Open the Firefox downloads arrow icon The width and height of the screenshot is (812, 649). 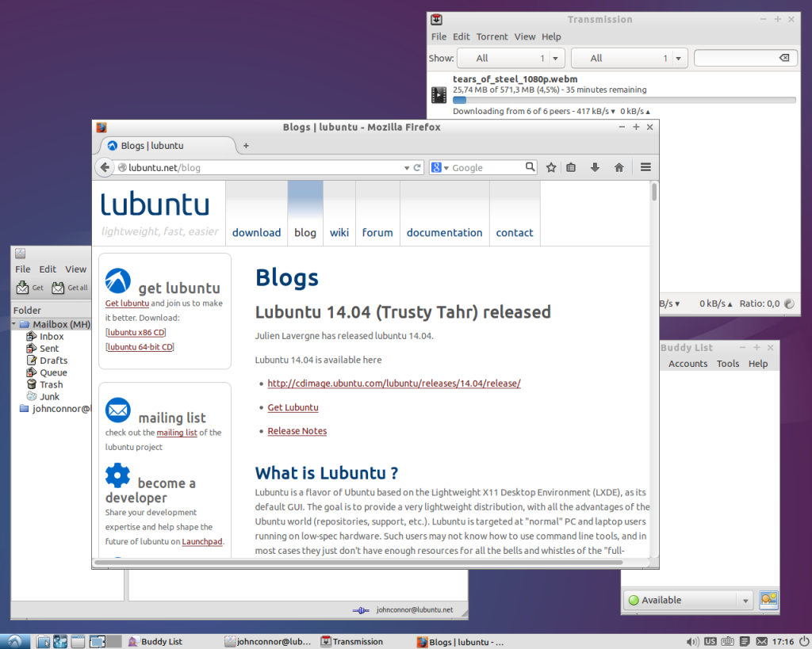click(x=595, y=167)
